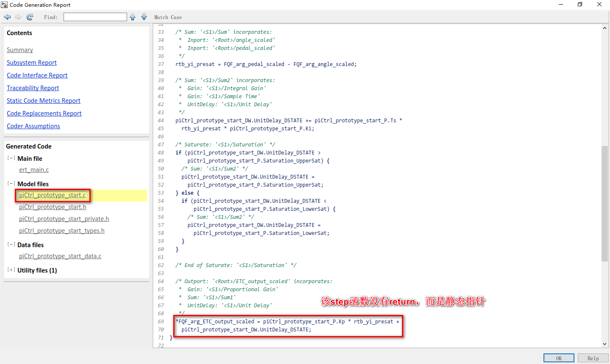Refresh the report page
610x364 pixels.
click(x=29, y=17)
